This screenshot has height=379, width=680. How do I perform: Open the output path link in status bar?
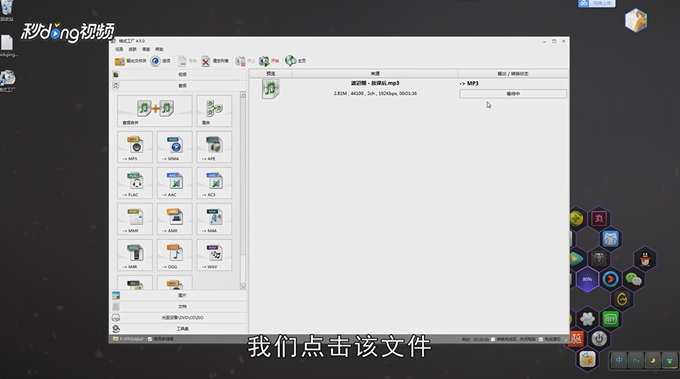pos(131,339)
